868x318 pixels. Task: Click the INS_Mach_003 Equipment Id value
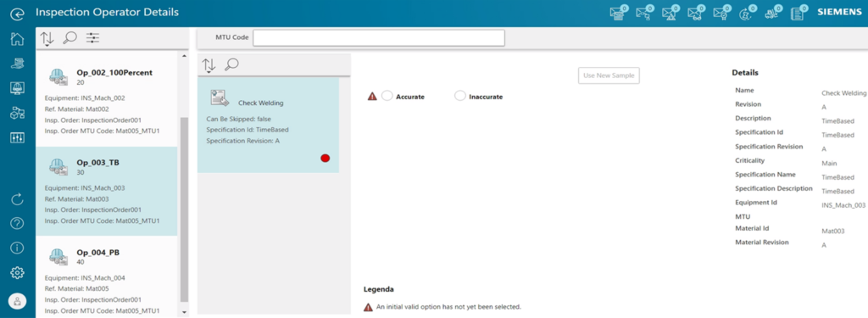click(843, 205)
